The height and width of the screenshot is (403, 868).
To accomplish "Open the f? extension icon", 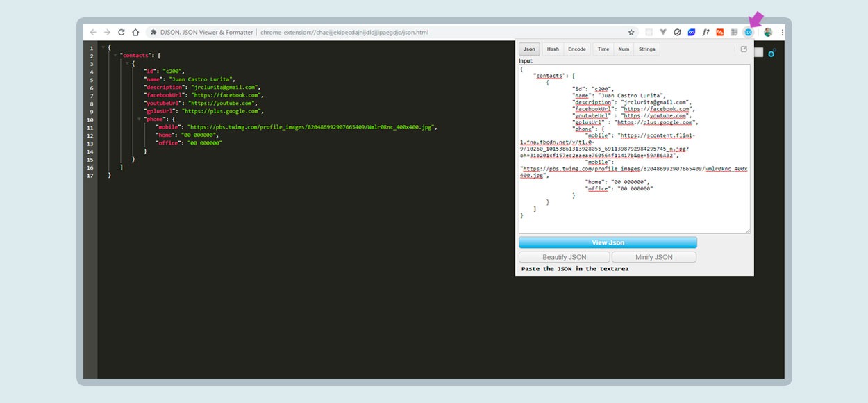I will [706, 32].
